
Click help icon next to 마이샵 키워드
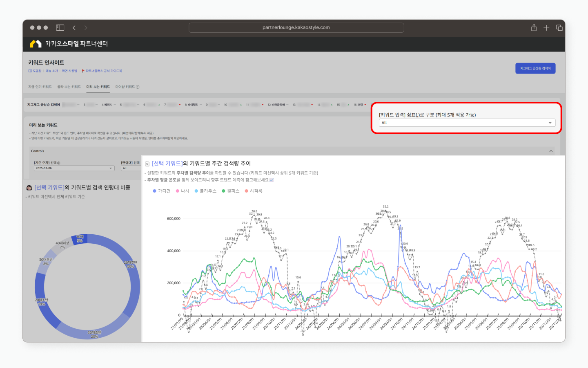point(138,87)
